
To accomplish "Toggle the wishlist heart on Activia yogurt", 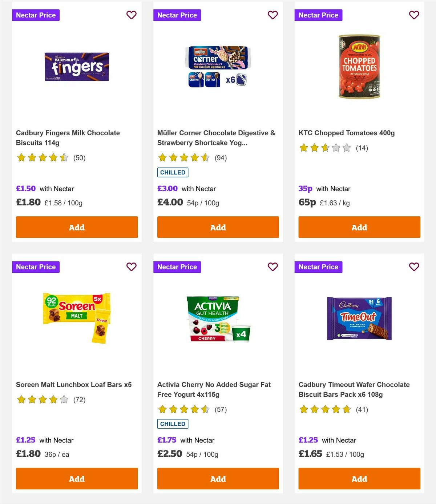I will pyautogui.click(x=272, y=267).
